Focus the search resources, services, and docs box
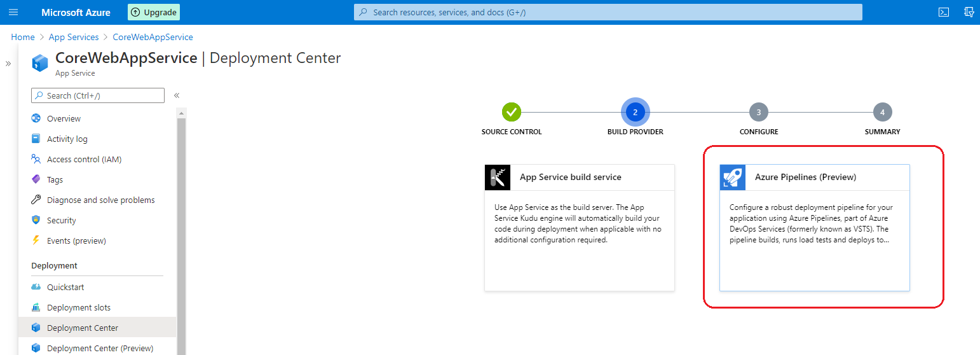980x355 pixels. pos(608,12)
